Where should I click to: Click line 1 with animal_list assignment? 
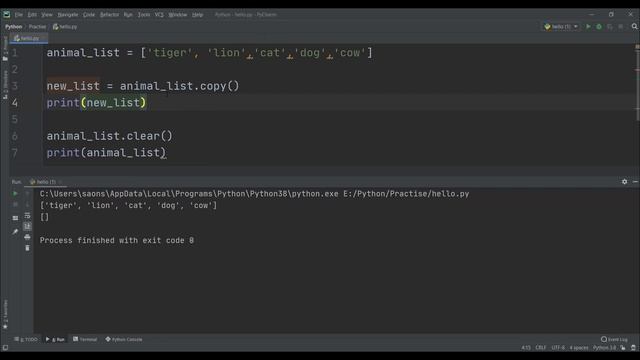(x=209, y=53)
